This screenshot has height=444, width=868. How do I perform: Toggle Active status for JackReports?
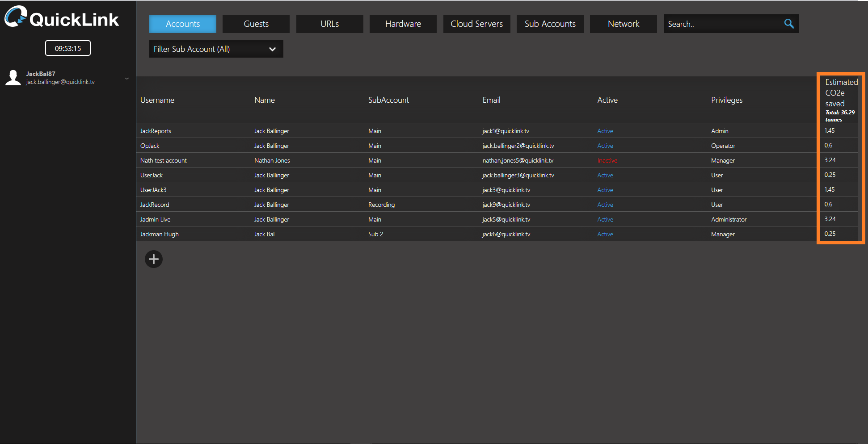(605, 131)
